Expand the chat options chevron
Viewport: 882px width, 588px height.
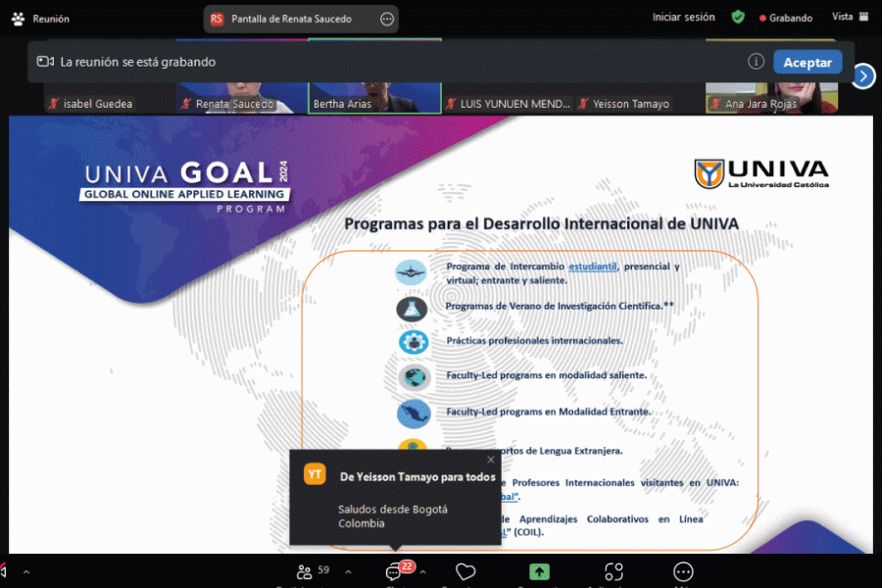(422, 572)
